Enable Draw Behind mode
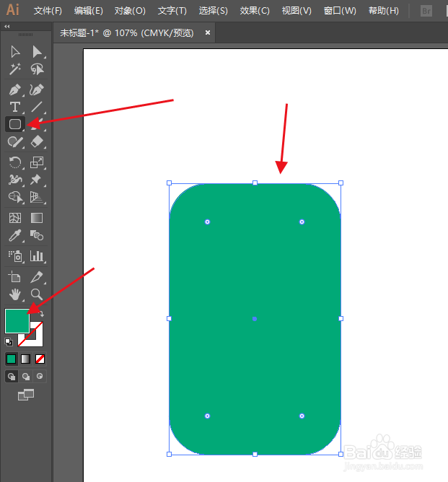Screen dimensions: 448x482 [x=26, y=376]
